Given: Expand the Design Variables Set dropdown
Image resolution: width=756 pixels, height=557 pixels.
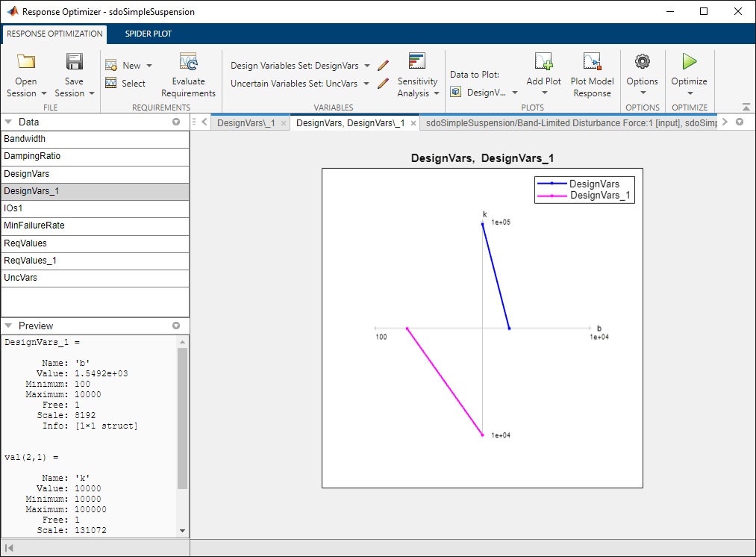Looking at the screenshot, I should pyautogui.click(x=367, y=66).
